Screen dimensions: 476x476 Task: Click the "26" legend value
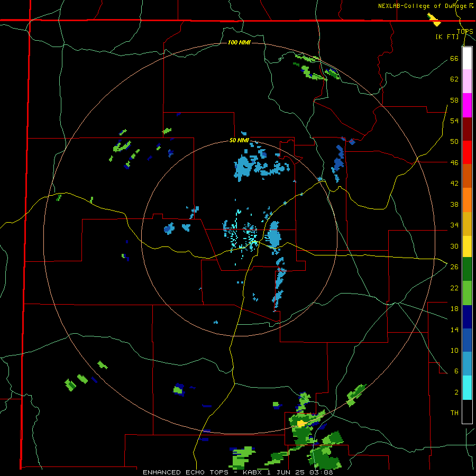click(x=454, y=267)
